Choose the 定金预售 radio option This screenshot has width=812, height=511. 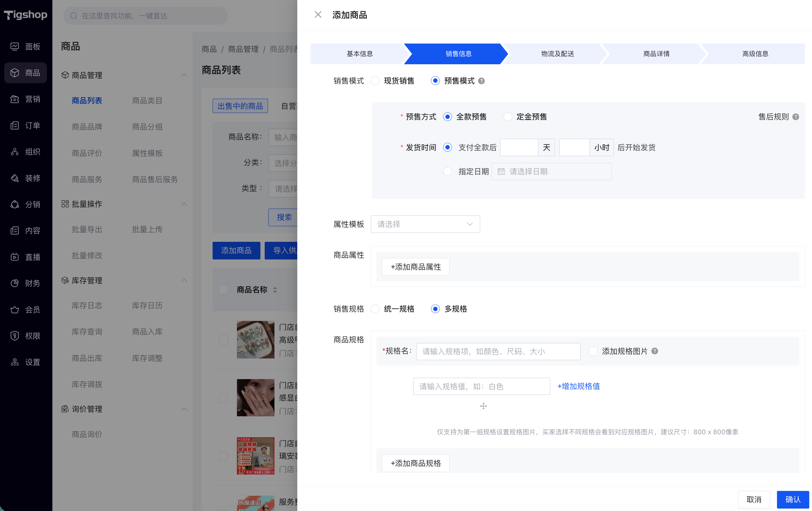507,117
